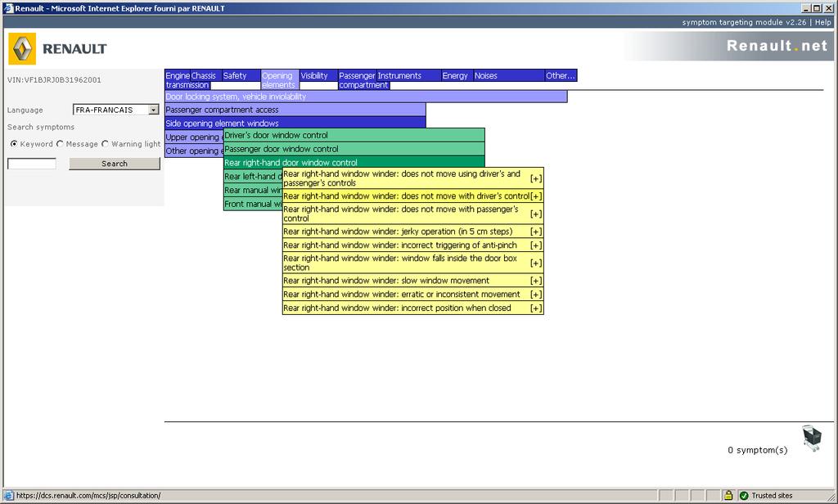Click the Renault.net banner text

(777, 46)
